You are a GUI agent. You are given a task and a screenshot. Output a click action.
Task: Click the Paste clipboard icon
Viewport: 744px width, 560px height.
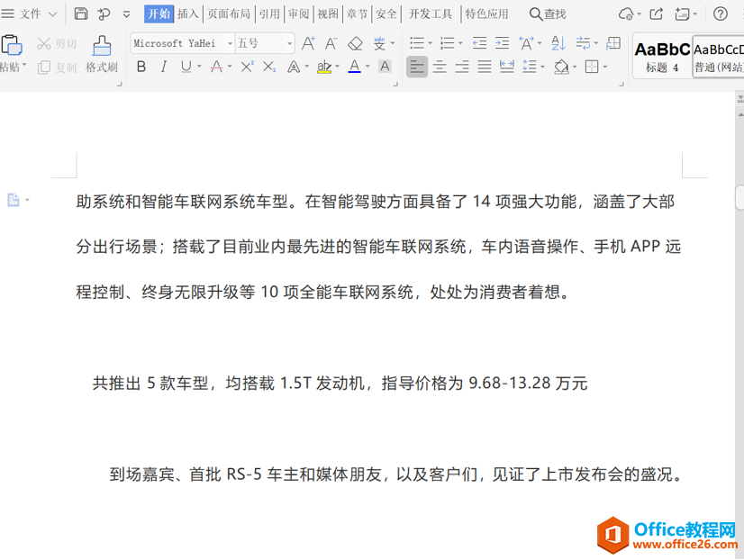click(x=12, y=45)
